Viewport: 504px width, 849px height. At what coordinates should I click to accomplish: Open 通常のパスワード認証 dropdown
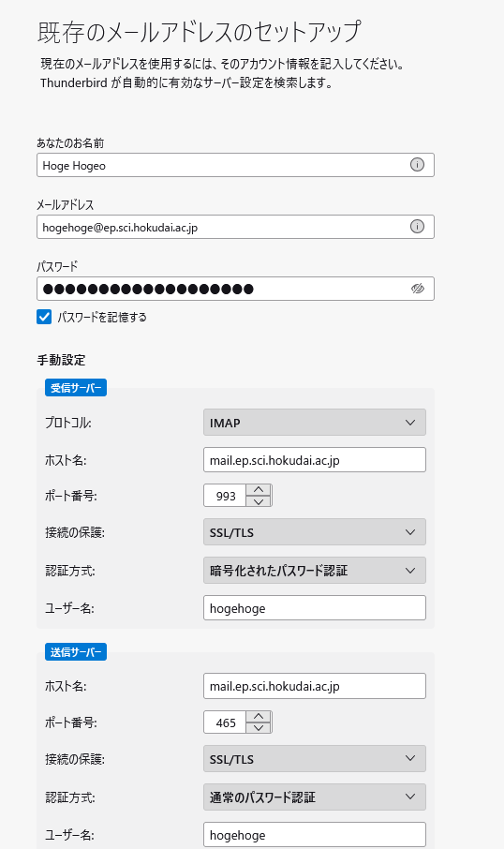click(315, 797)
